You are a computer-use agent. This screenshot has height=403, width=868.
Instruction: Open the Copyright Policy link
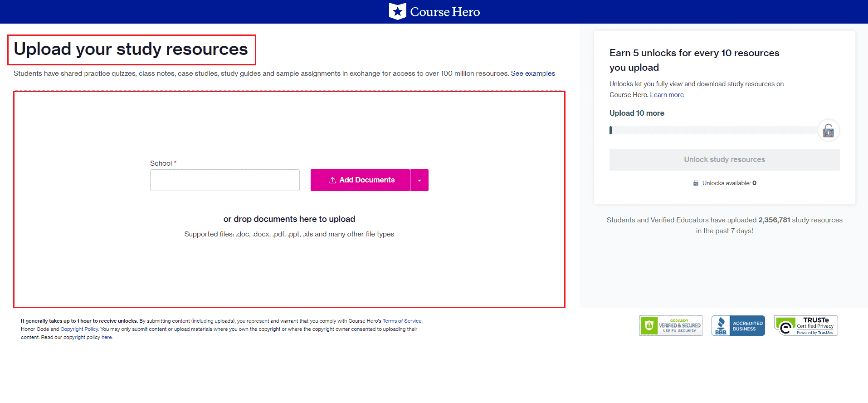coord(79,329)
